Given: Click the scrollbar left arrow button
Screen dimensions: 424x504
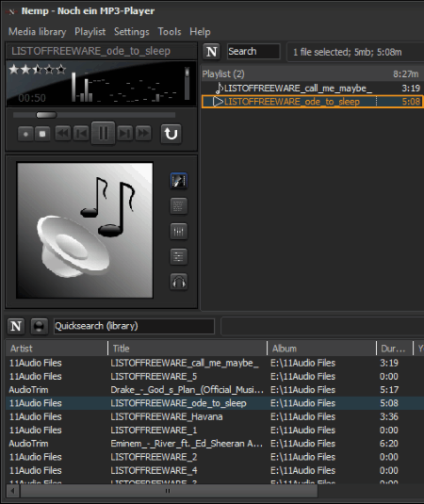Looking at the screenshot, I should pos(13,491).
